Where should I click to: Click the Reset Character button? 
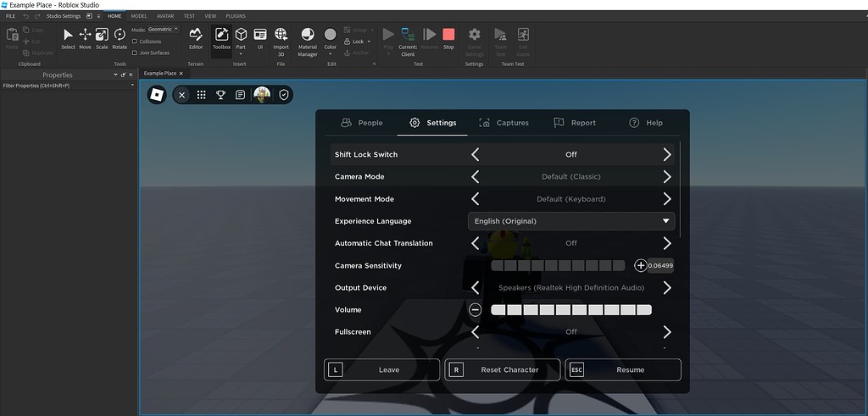coord(503,370)
